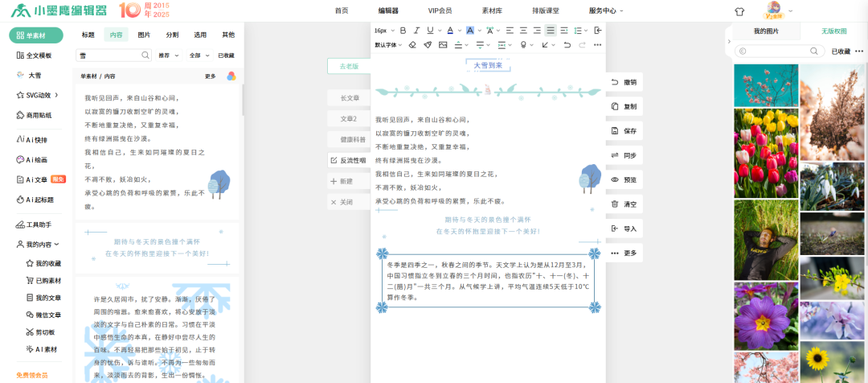The image size is (868, 383).
Task: Click 保存 to save the article
Action: coord(624,131)
